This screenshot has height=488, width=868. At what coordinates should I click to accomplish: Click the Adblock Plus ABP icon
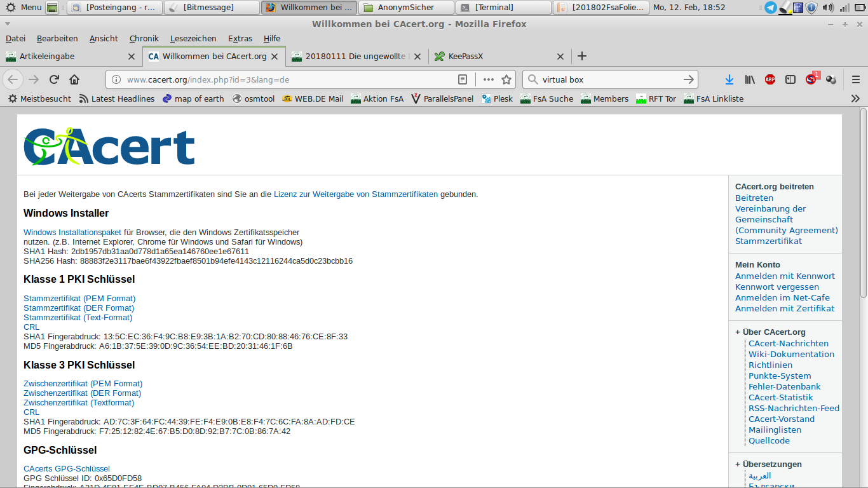click(x=770, y=79)
